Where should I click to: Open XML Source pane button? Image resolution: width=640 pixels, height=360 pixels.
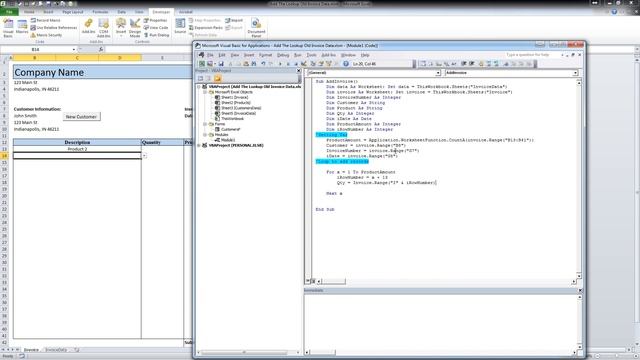pos(180,26)
